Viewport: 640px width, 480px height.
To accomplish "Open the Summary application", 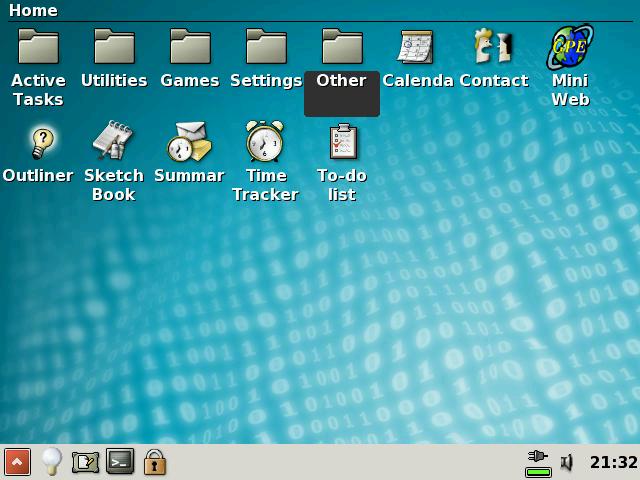I will point(190,142).
